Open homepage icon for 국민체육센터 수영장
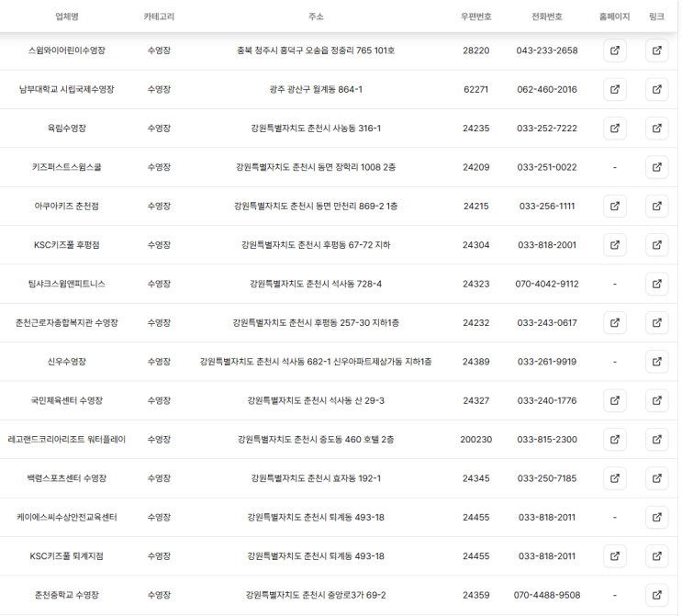Screen dimensions: 682x616 615,400
